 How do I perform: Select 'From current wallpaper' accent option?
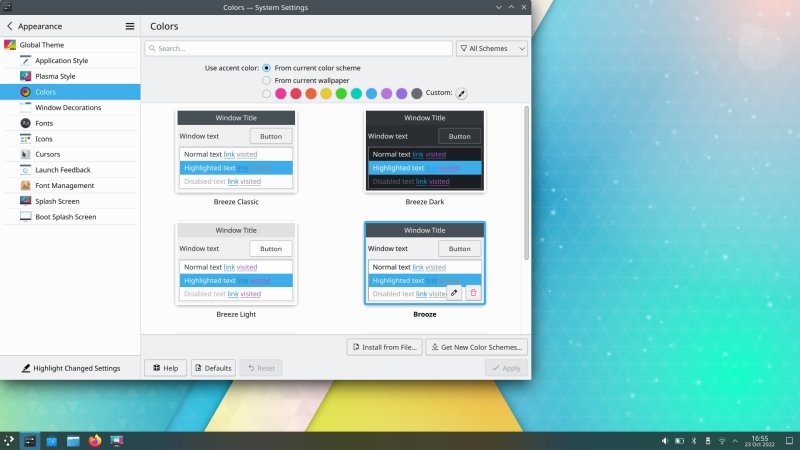[266, 80]
